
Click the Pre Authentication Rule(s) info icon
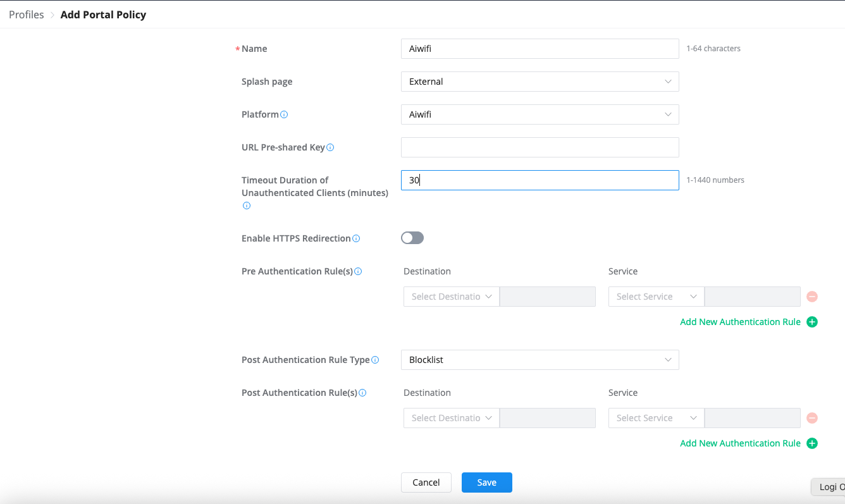click(358, 271)
